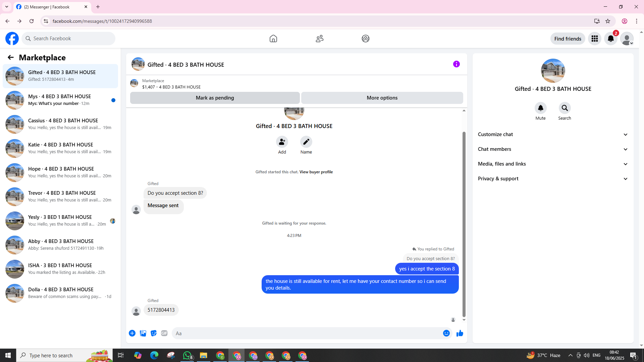This screenshot has width=644, height=362.
Task: Select the Gifted conversation in list
Action: 60,76
